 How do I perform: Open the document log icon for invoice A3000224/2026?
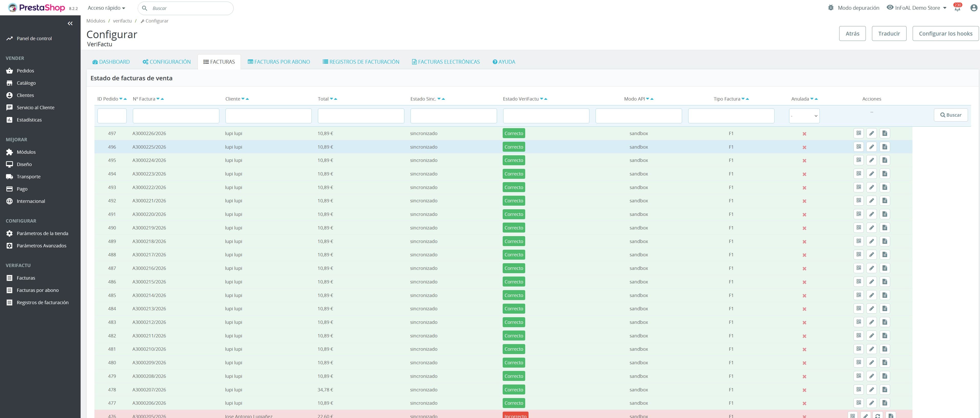pos(885,160)
